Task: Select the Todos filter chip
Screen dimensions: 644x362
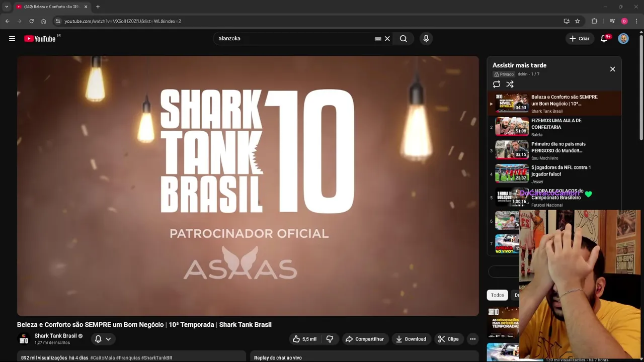Action: pyautogui.click(x=497, y=295)
